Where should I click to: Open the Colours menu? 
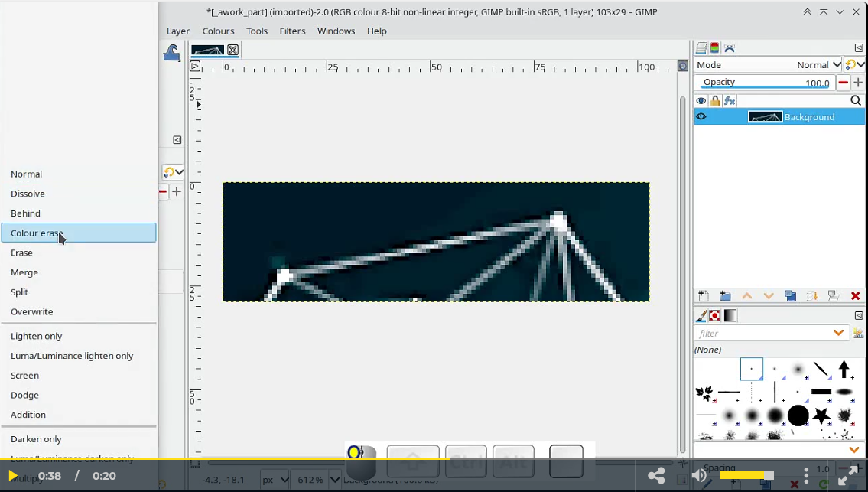[218, 31]
